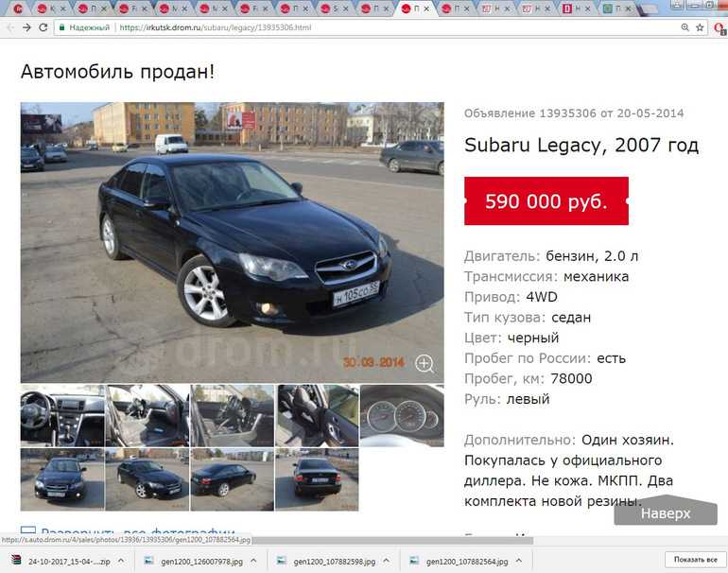The image size is (728, 573).
Task: Bookmark this page with the star icon
Action: pos(700,27)
